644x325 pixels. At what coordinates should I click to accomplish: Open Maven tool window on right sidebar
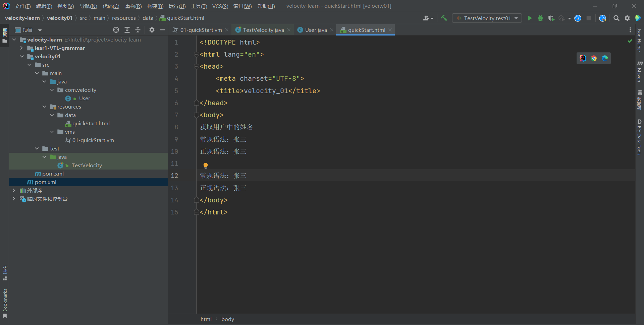coord(640,71)
